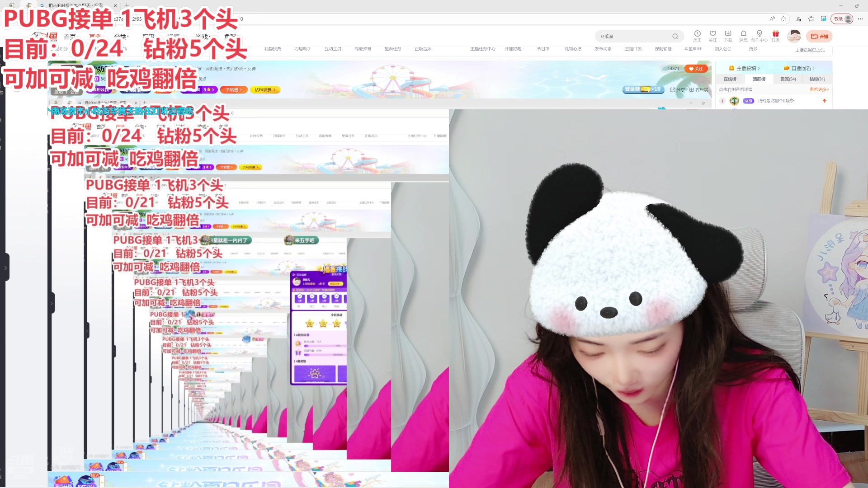Open the browser favorites list icon
The image size is (868, 488).
point(811,19)
